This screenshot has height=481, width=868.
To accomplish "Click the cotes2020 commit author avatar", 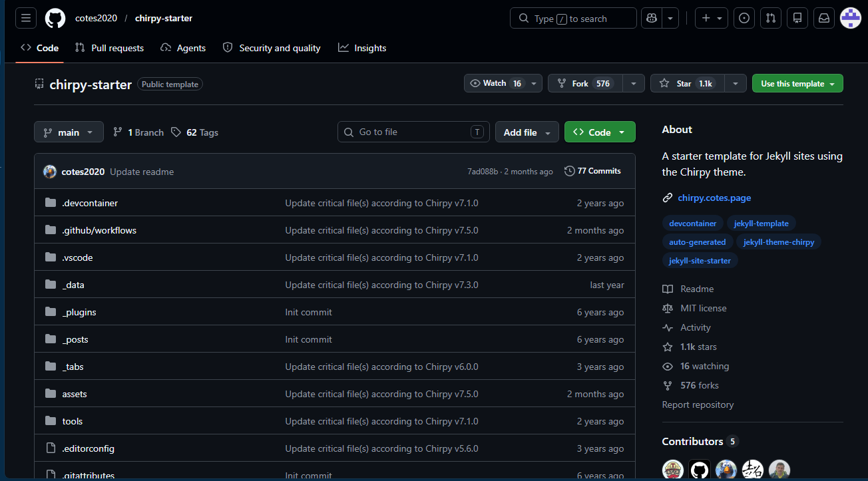I will (50, 172).
